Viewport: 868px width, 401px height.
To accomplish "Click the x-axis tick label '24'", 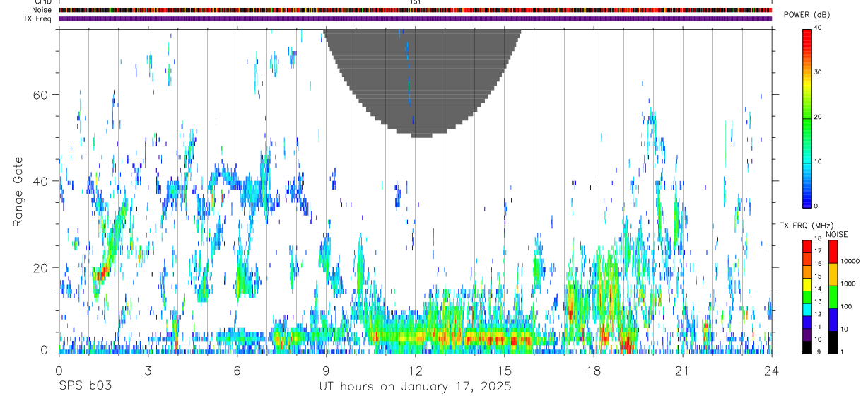I will pos(772,371).
